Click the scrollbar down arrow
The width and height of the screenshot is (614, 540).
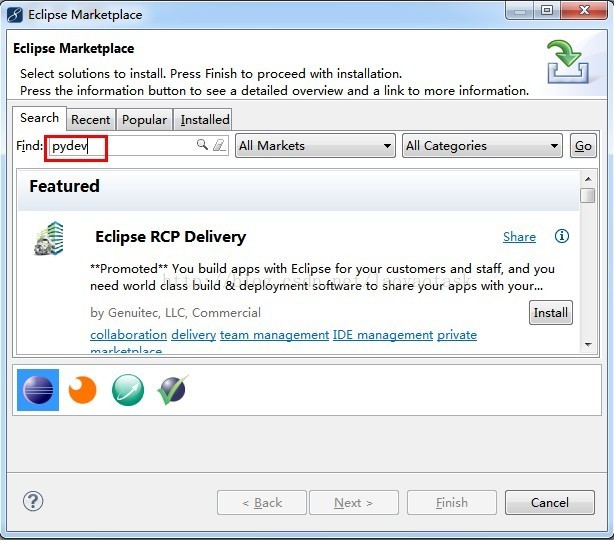tap(588, 345)
